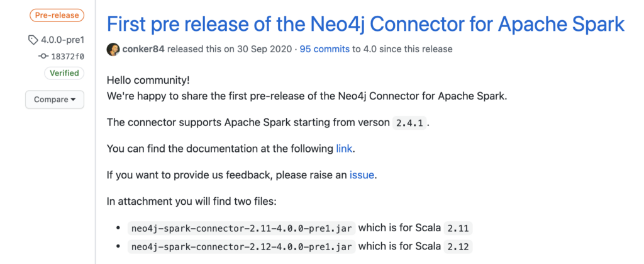The height and width of the screenshot is (264, 644).
Task: Select the neo4j-spark-connector-2.12-4.0.0-pre1.jar filename
Action: [241, 247]
